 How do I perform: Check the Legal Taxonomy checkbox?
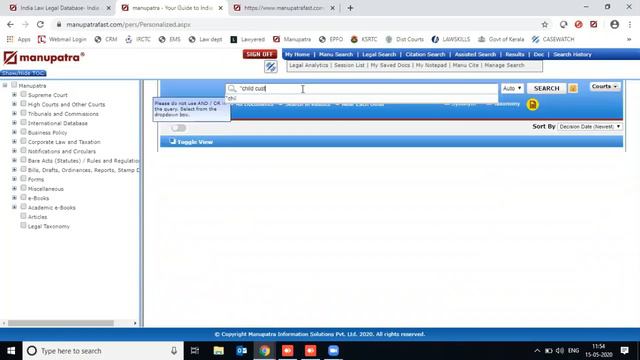[24, 225]
